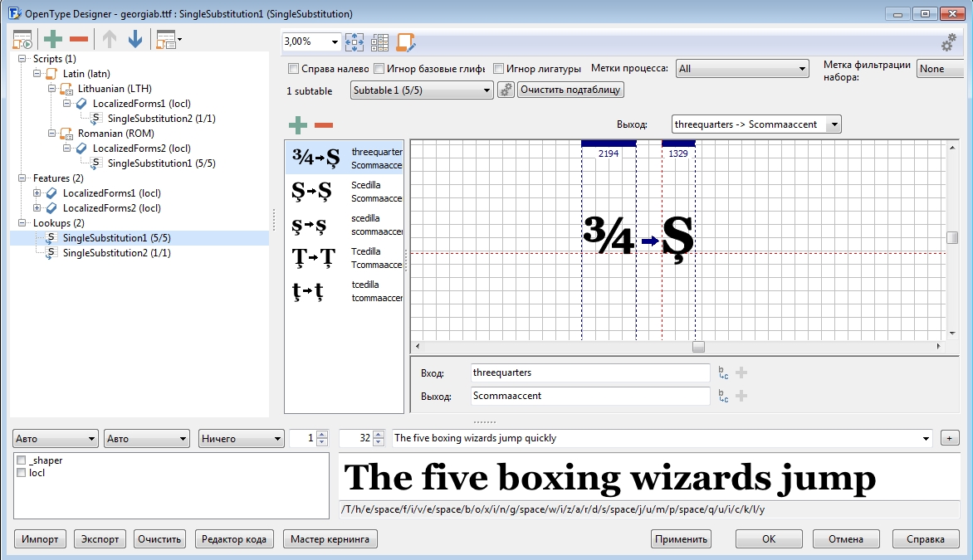
Task: Click glyph picker icon beside Выход field
Action: [x=724, y=396]
